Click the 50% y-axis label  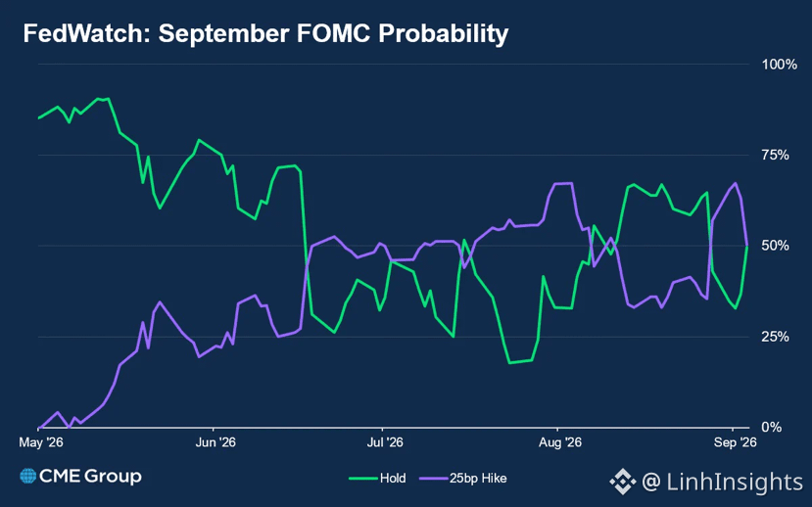click(x=775, y=246)
